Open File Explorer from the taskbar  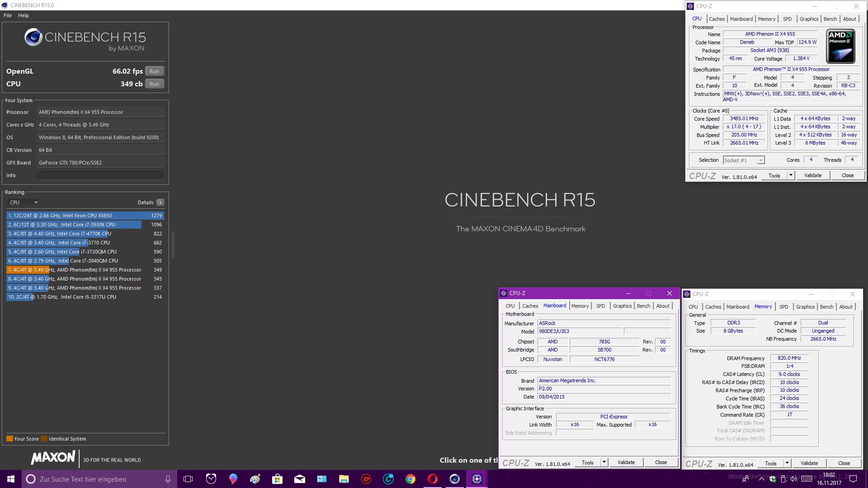coord(344,479)
